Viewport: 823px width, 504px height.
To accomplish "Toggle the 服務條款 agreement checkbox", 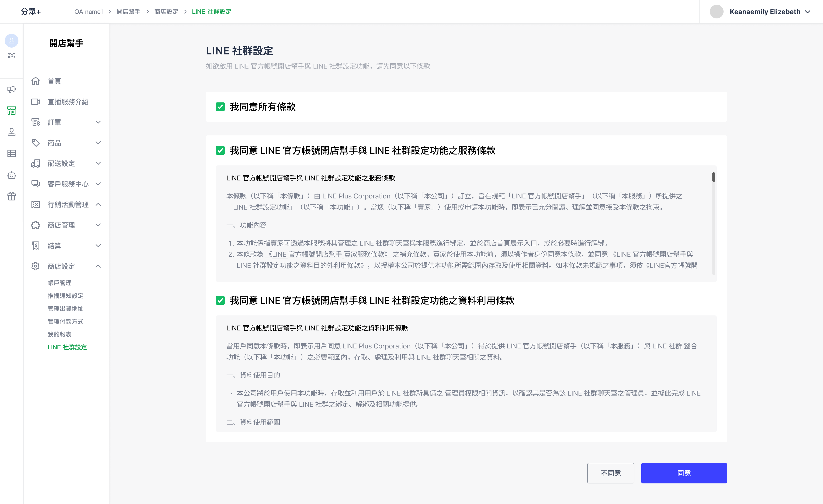I will tap(220, 151).
